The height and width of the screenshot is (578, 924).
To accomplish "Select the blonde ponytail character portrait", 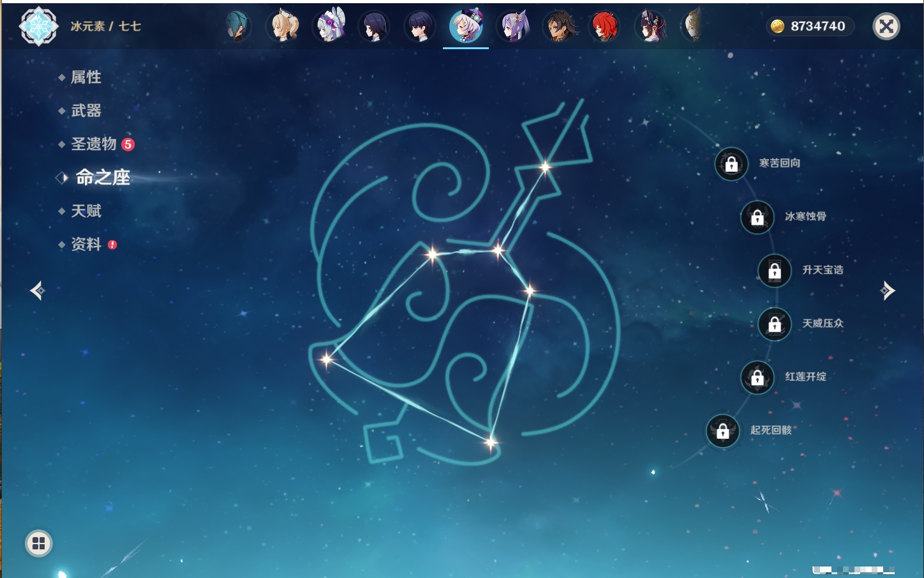I will [283, 27].
